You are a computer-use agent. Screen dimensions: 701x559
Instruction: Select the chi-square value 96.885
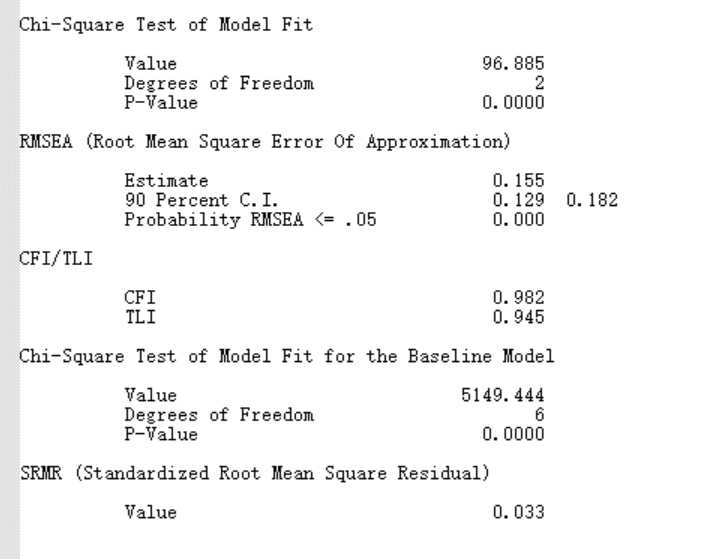(513, 64)
